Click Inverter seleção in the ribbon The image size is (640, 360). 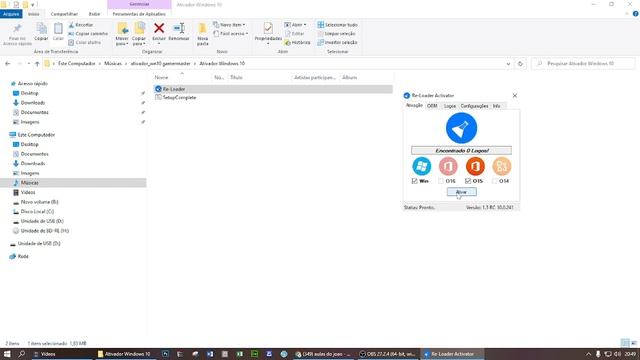click(x=337, y=42)
